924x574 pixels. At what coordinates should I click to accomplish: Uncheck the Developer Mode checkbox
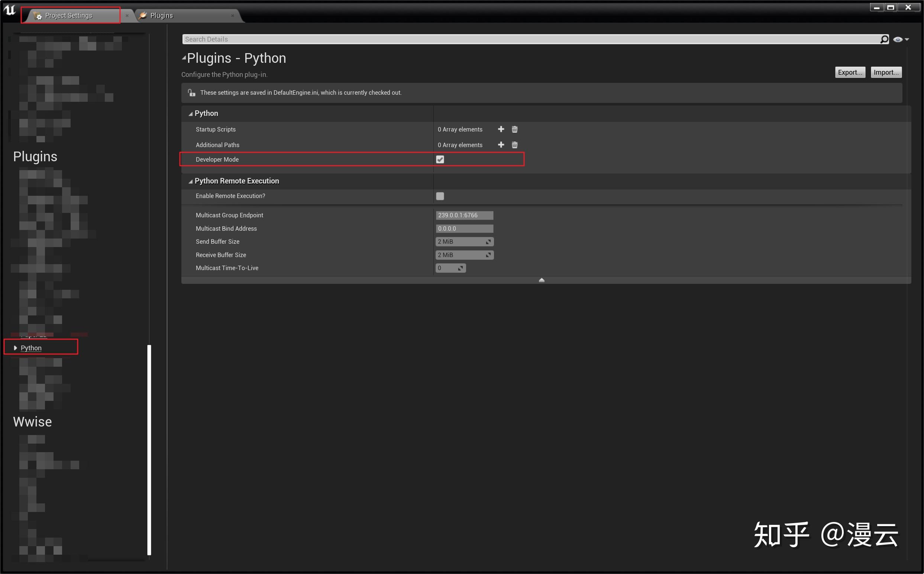pyautogui.click(x=440, y=159)
